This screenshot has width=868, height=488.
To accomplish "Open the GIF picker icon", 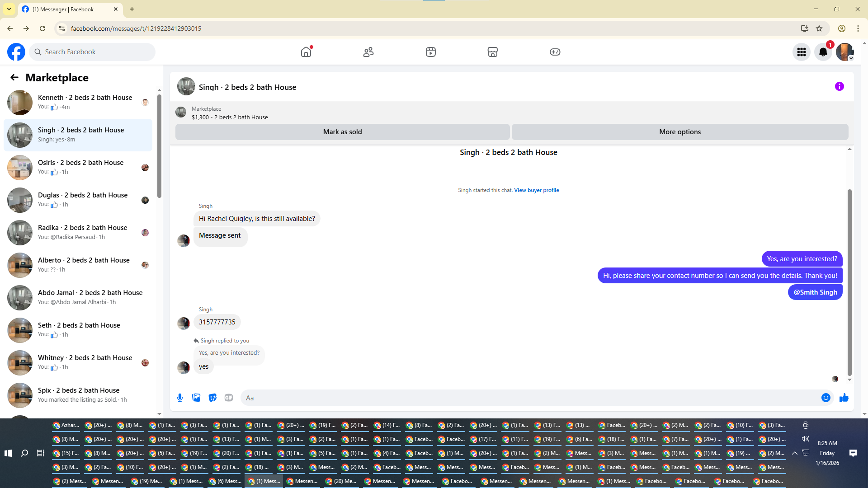I will click(x=229, y=398).
